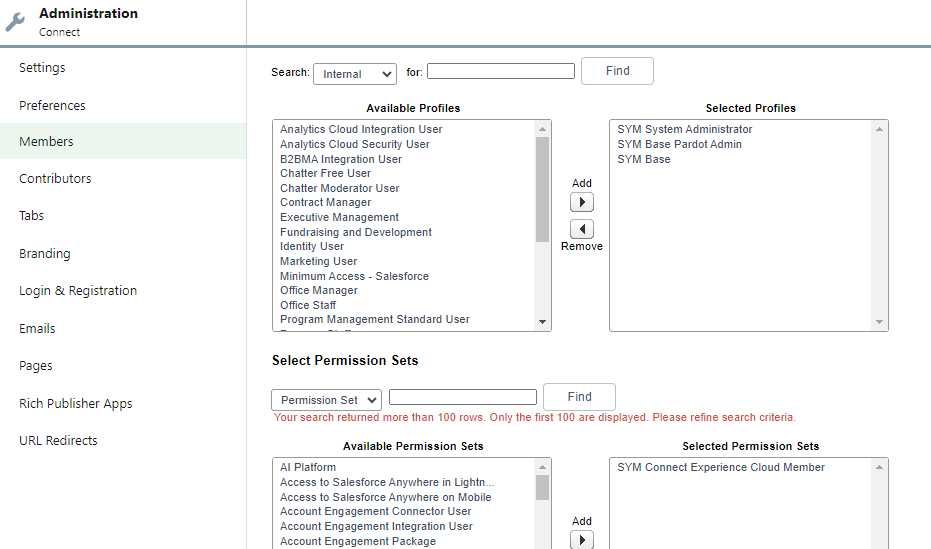
Task: Select Account Engagement Connector User
Action: click(375, 511)
